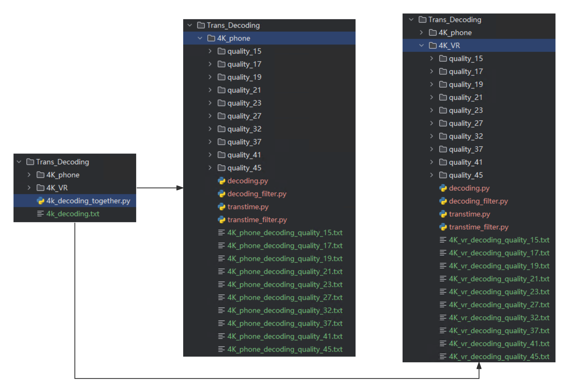
Task: Click Python icon of decoding.py in middle panel
Action: [x=221, y=181]
